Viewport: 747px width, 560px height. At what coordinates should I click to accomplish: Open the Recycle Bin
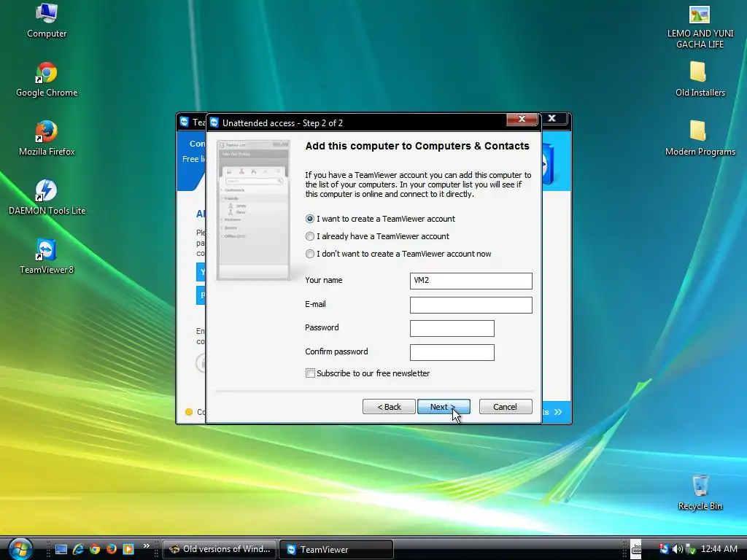(700, 493)
